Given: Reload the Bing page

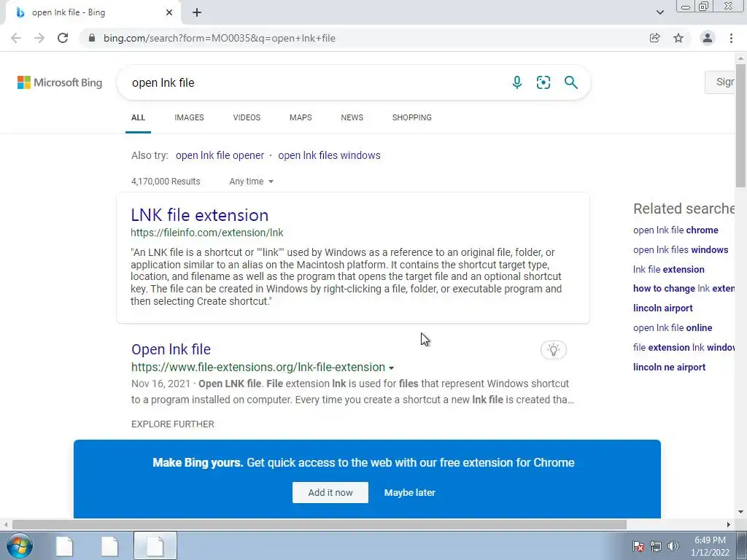Looking at the screenshot, I should tap(63, 38).
